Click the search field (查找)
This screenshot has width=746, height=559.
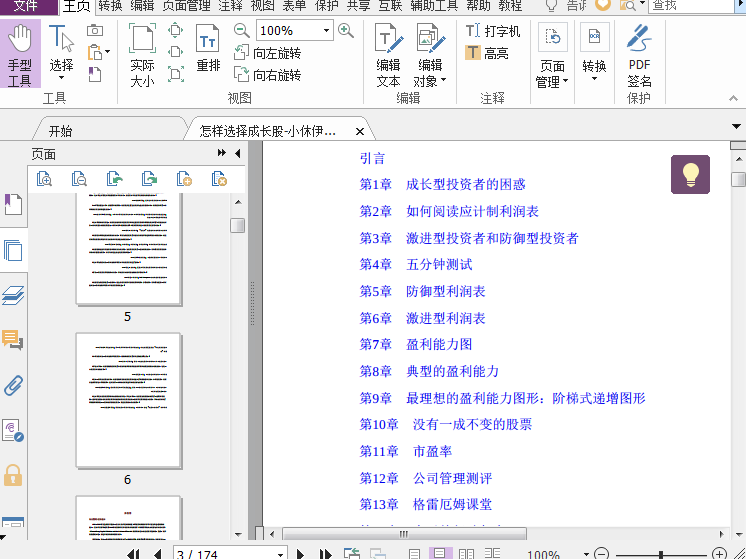pyautogui.click(x=691, y=6)
